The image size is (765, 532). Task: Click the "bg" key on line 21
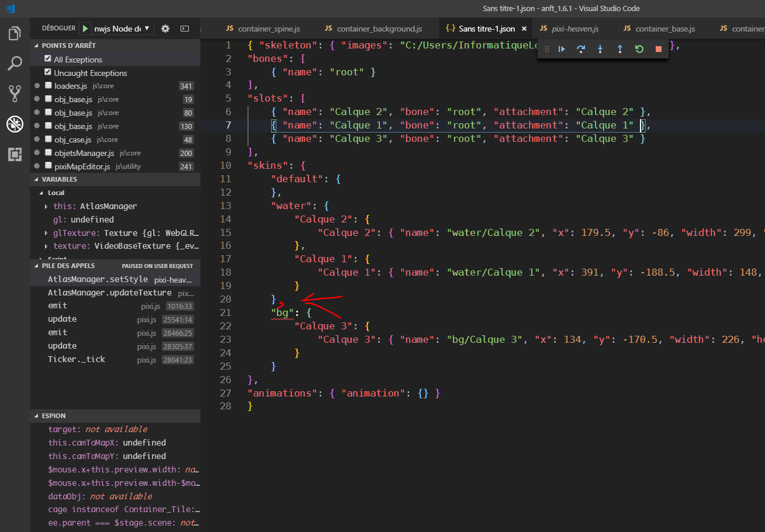282,313
